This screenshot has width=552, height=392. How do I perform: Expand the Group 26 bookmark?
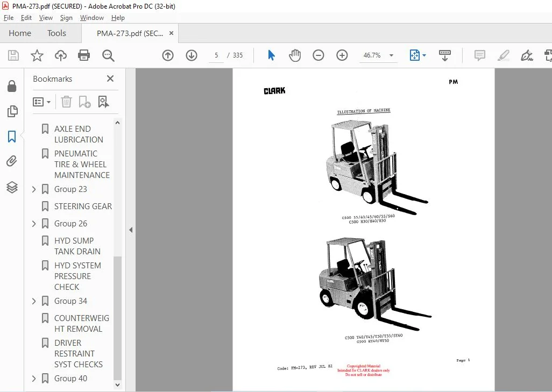(x=34, y=224)
